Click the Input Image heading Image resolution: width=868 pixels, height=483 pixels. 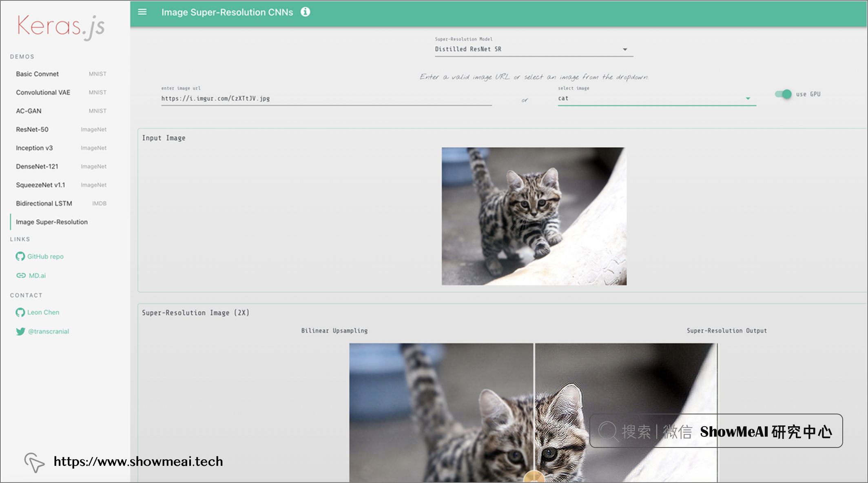164,138
